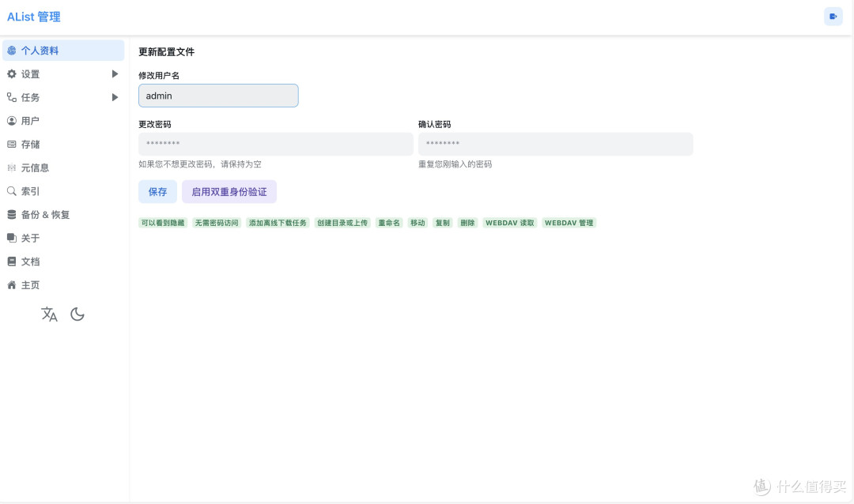Focus the 更改密码 password field
854x504 pixels.
coord(276,145)
